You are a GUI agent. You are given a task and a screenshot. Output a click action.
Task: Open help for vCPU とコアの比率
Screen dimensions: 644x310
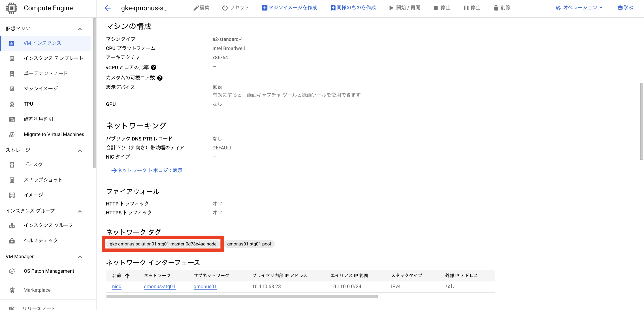pos(154,67)
